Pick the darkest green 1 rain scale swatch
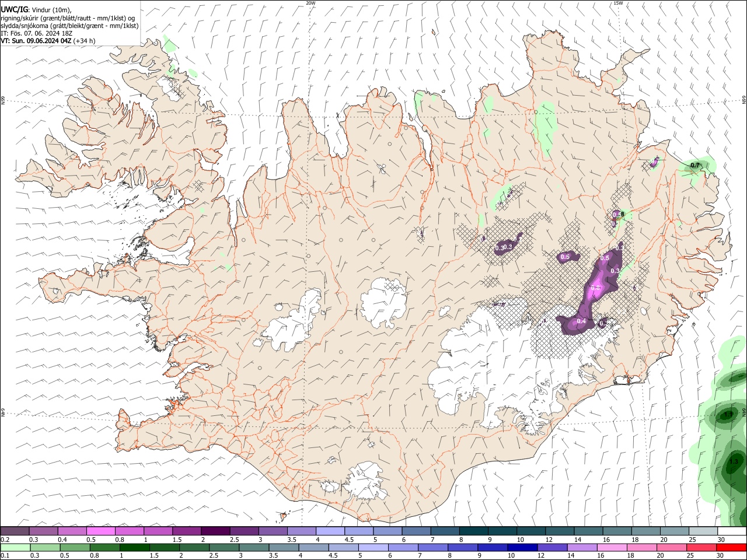 [x=134, y=547]
